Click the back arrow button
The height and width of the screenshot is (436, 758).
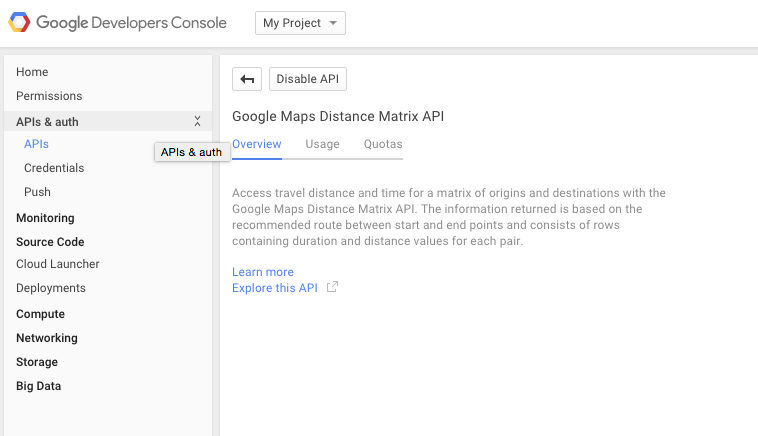[x=247, y=79]
